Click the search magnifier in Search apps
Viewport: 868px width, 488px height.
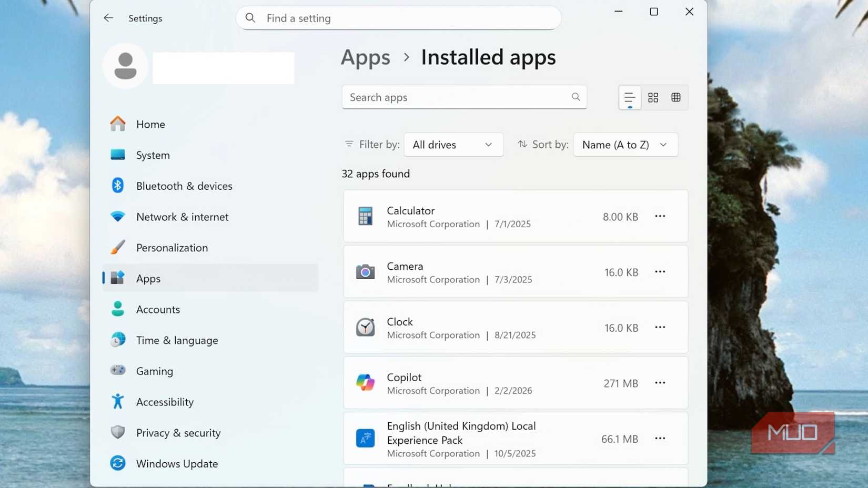pos(576,97)
